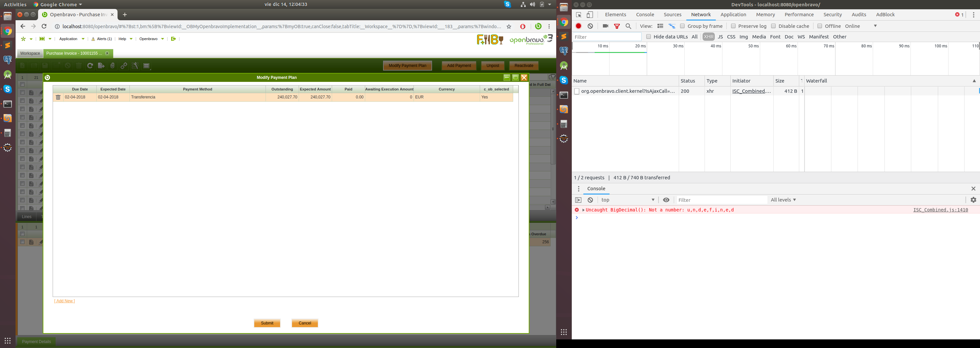Open the DevTools three-dot customize menu
The image size is (980, 348).
973,15
